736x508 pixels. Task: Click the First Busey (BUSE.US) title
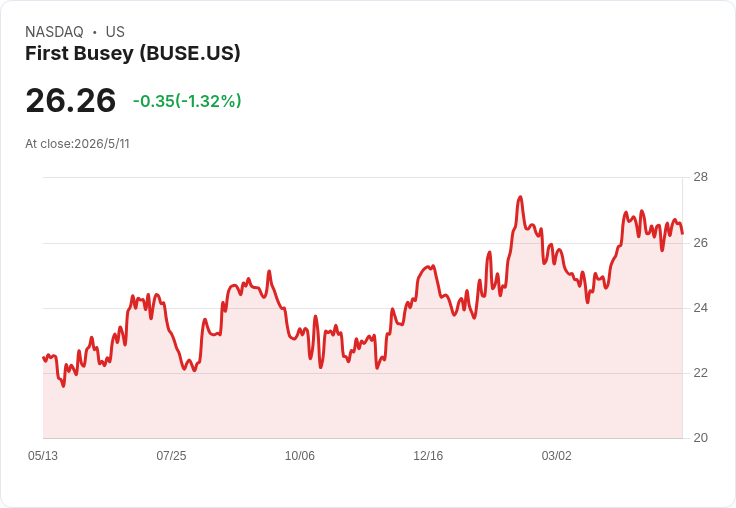[x=133, y=53]
